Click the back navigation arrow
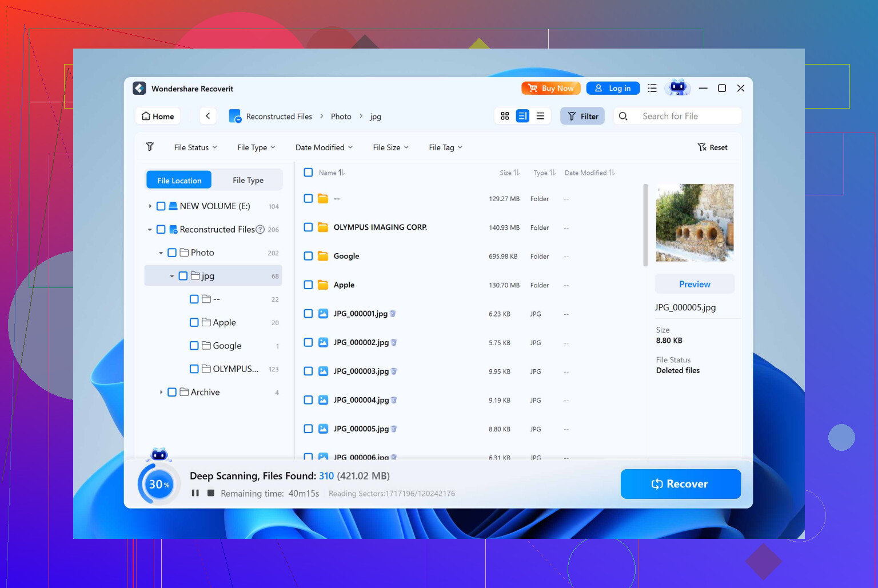Viewport: 878px width, 588px height. click(x=207, y=116)
